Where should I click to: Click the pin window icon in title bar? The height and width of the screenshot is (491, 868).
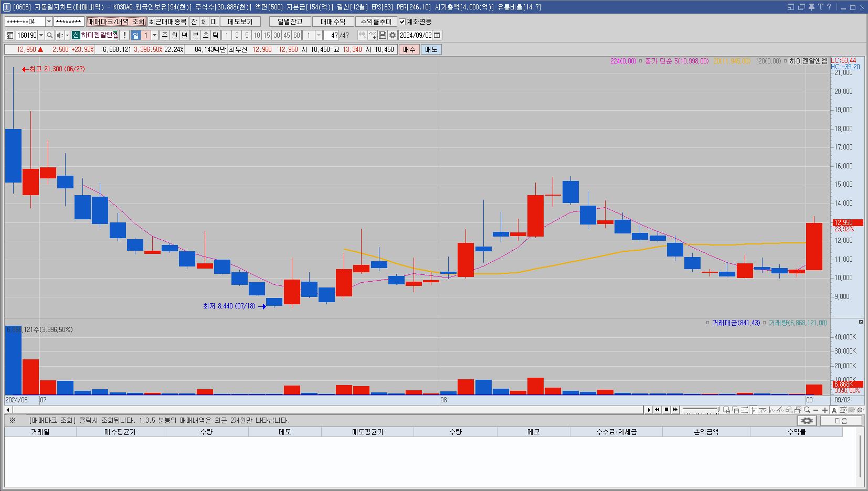click(811, 7)
